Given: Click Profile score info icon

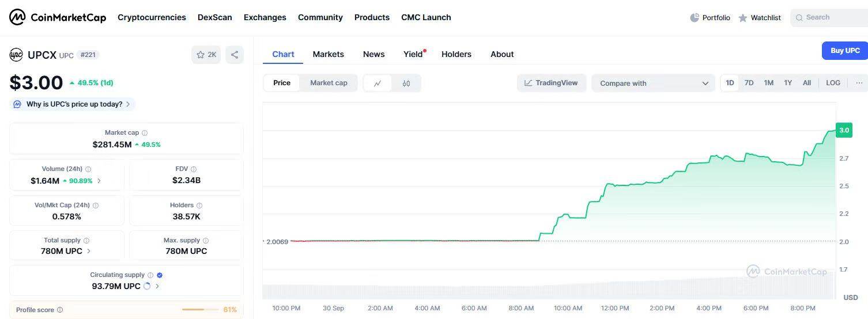Looking at the screenshot, I should point(60,310).
